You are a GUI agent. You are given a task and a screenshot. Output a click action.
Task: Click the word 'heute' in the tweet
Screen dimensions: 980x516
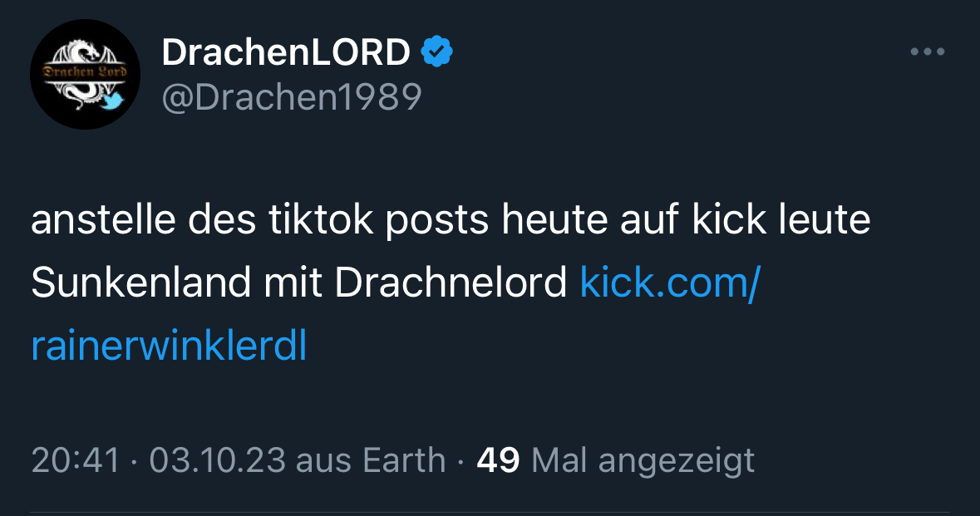[554, 219]
